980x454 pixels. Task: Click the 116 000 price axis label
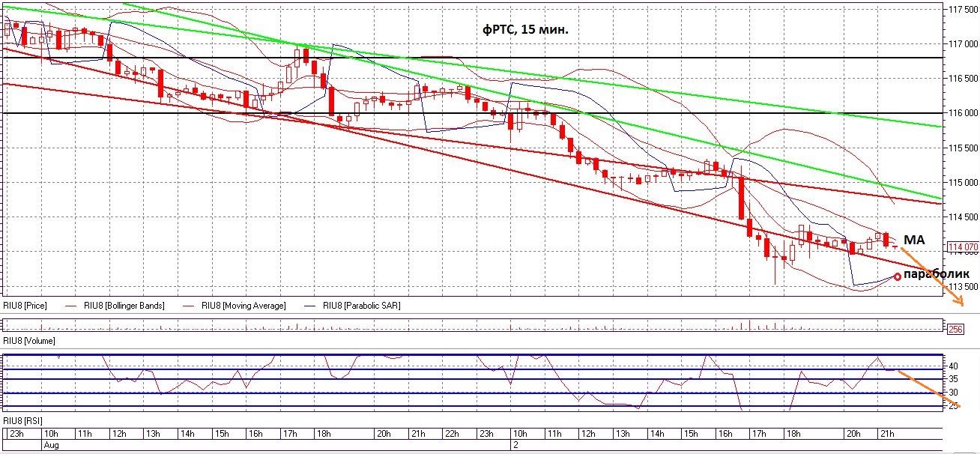click(962, 113)
